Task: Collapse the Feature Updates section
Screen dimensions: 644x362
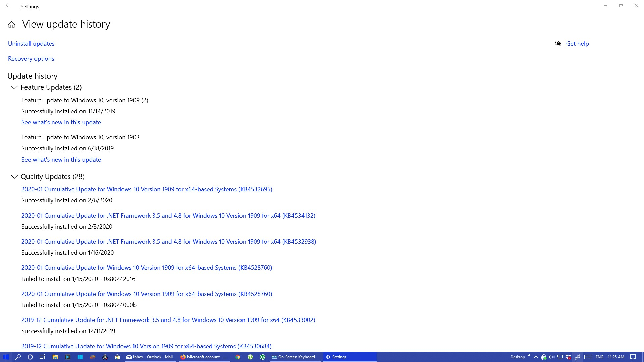Action: click(14, 87)
